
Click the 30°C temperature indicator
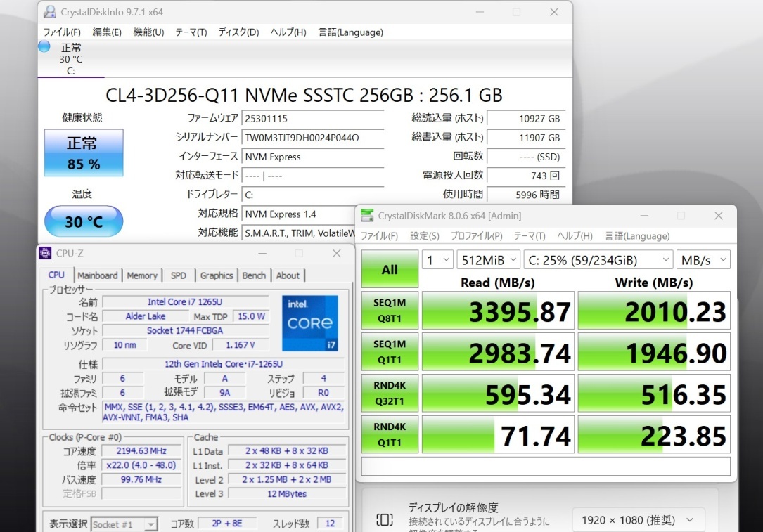[83, 221]
